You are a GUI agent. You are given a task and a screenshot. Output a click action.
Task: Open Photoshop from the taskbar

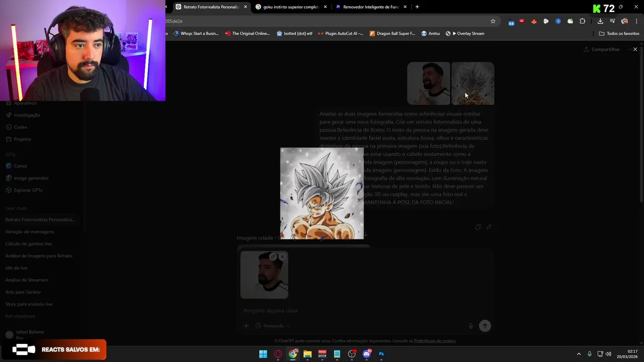click(381, 354)
